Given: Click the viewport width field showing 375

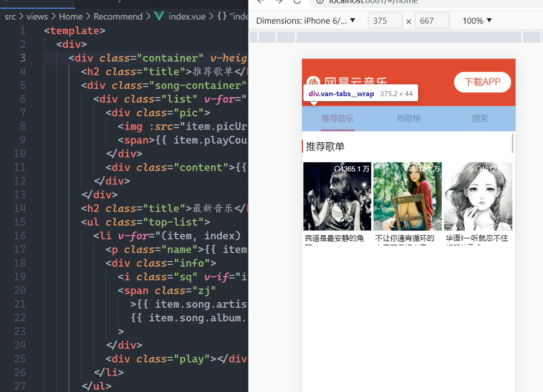Looking at the screenshot, I should (385, 20).
